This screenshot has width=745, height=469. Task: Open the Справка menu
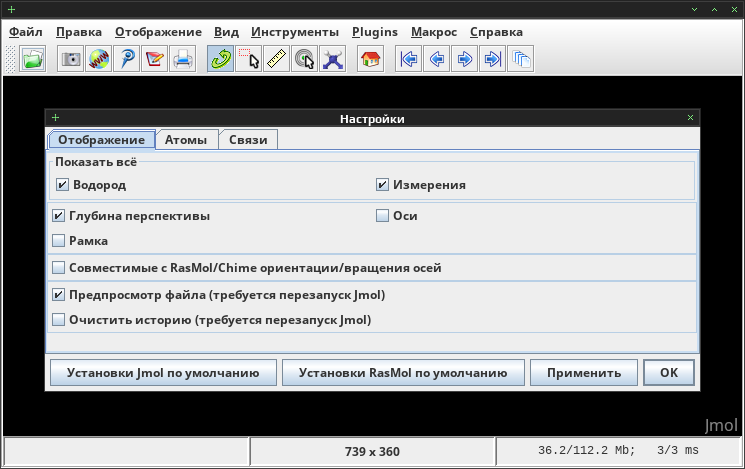pos(497,32)
